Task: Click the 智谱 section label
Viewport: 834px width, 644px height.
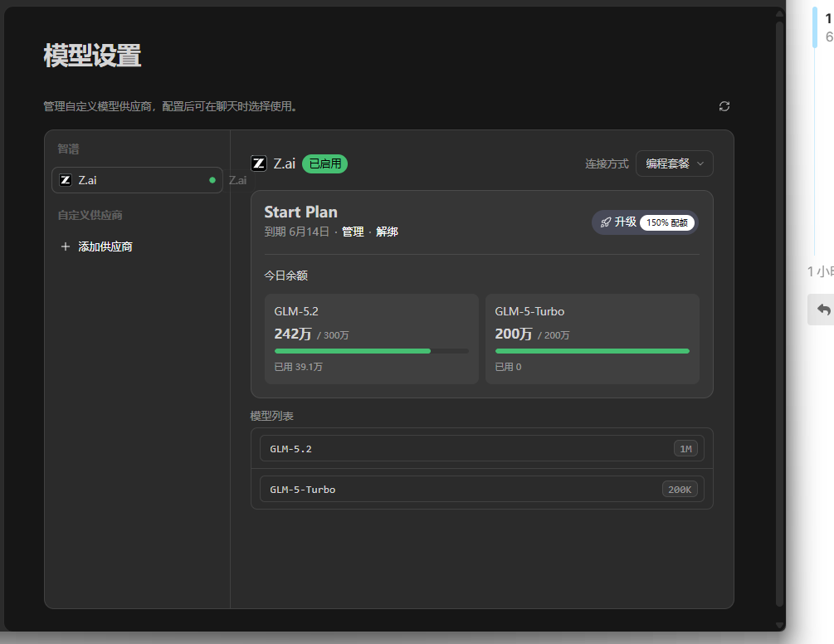Action: tap(68, 149)
